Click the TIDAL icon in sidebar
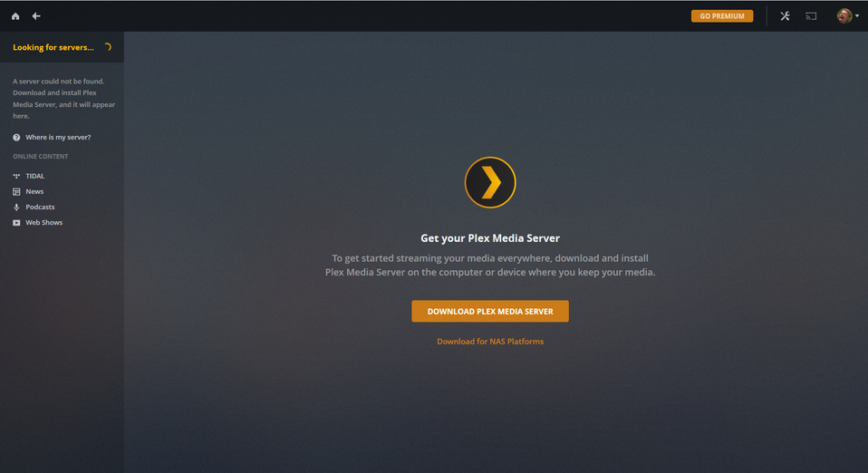 click(x=16, y=176)
